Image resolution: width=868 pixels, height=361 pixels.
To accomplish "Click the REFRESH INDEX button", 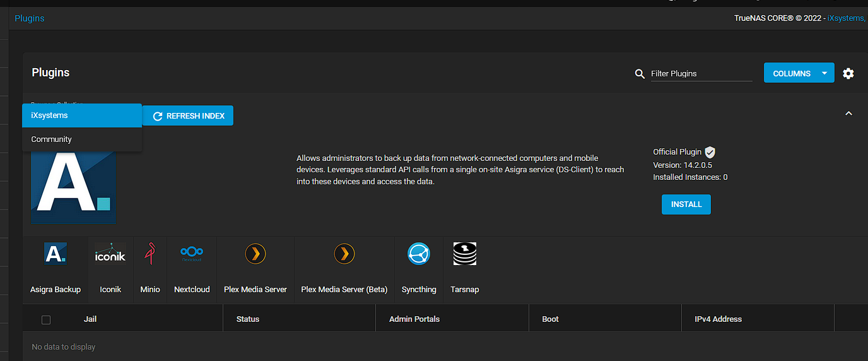I will (x=189, y=116).
